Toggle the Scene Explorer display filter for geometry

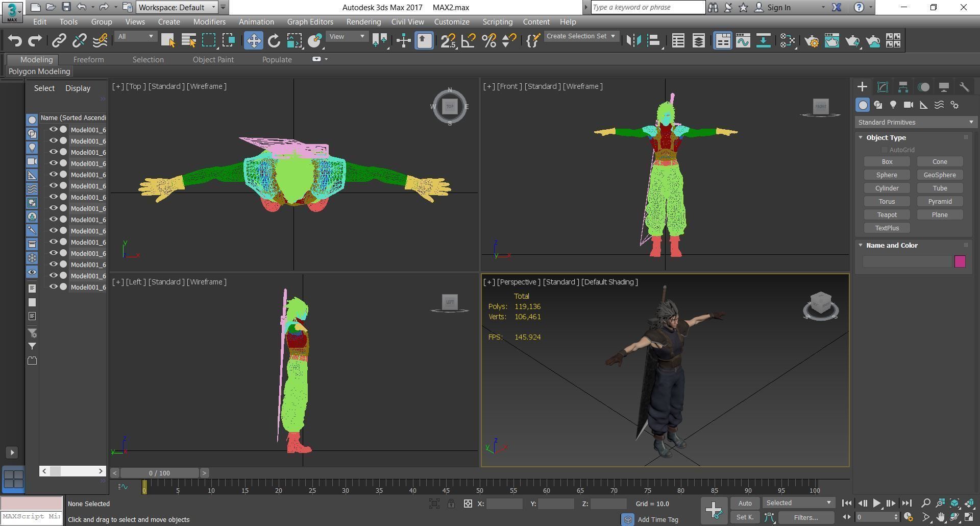click(32, 120)
